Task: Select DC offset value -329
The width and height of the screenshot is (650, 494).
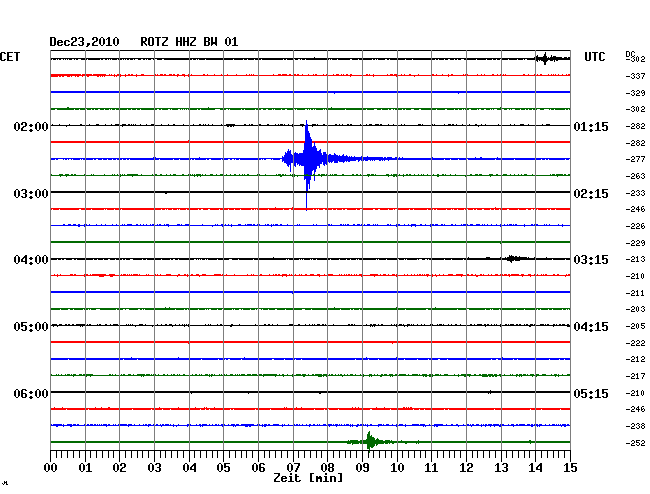Action: (635, 93)
